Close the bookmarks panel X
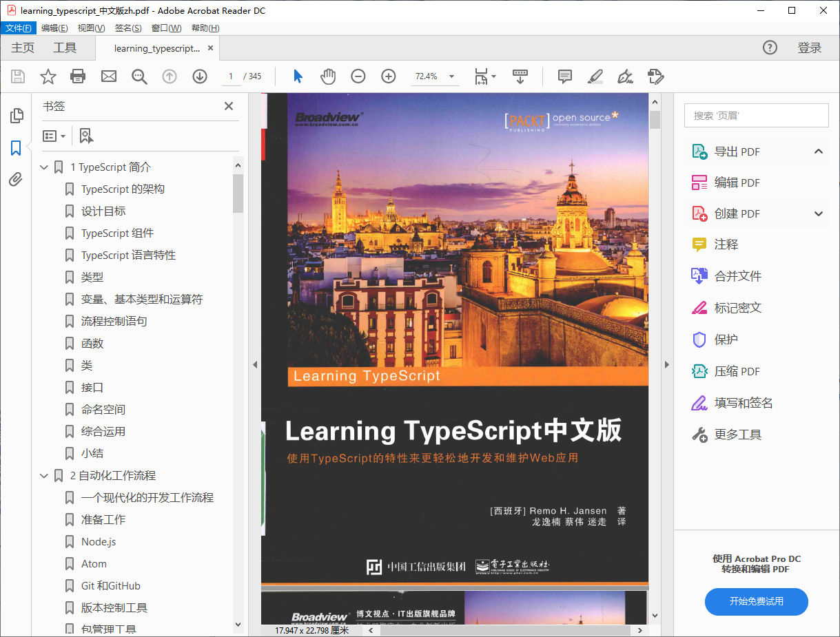Screen dimensions: 840x637 pos(229,106)
